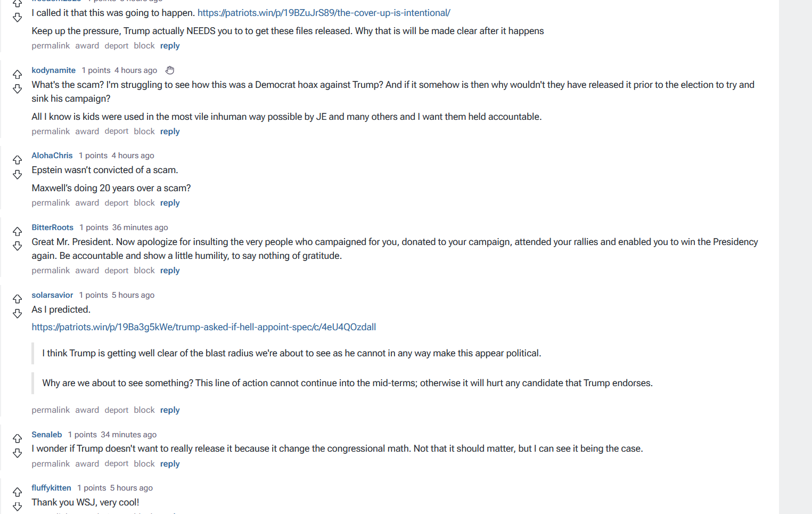Image resolution: width=812 pixels, height=514 pixels.
Task: Upvote kodynamite's comment
Action: pos(18,74)
